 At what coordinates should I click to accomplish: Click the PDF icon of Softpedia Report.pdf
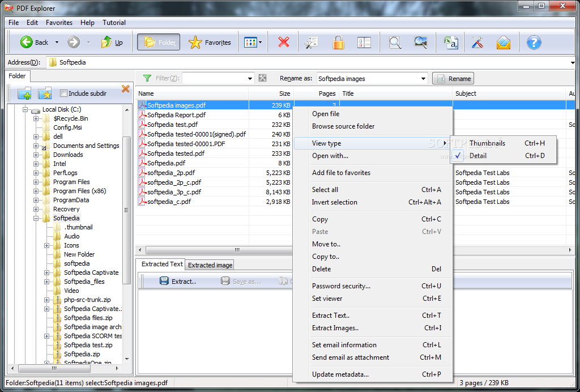click(x=142, y=114)
